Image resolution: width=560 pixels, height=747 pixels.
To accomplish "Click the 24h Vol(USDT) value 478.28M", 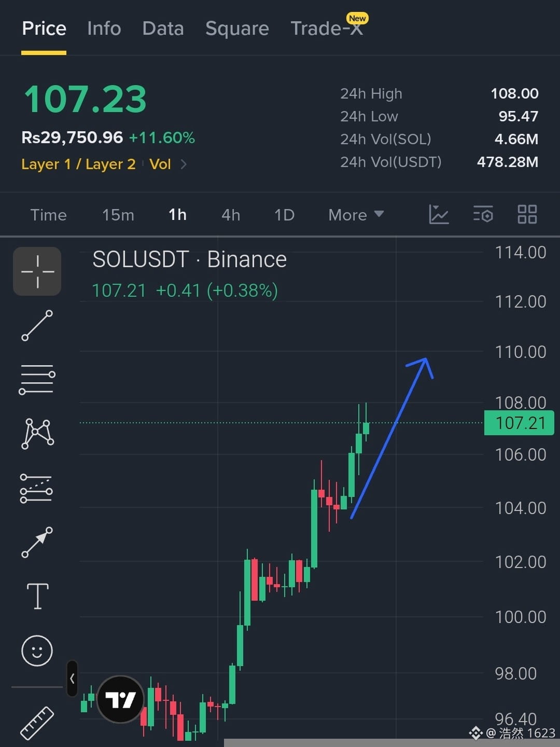I will tap(508, 162).
